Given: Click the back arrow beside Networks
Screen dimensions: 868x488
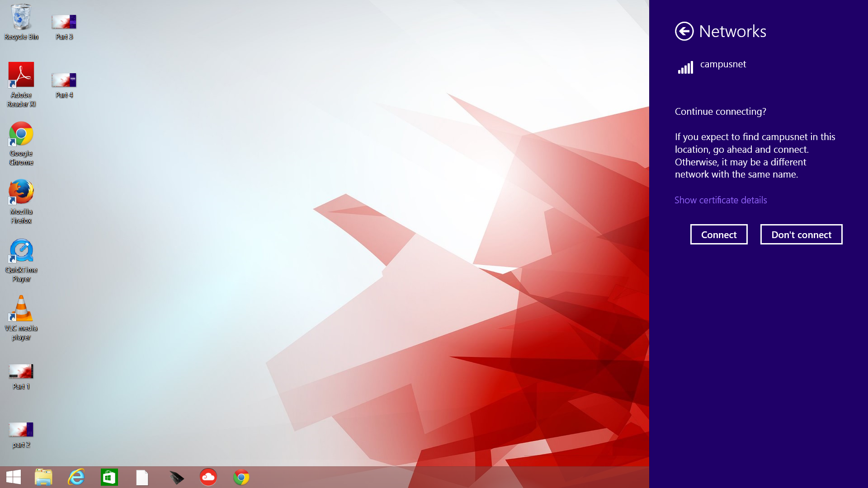Looking at the screenshot, I should (684, 31).
